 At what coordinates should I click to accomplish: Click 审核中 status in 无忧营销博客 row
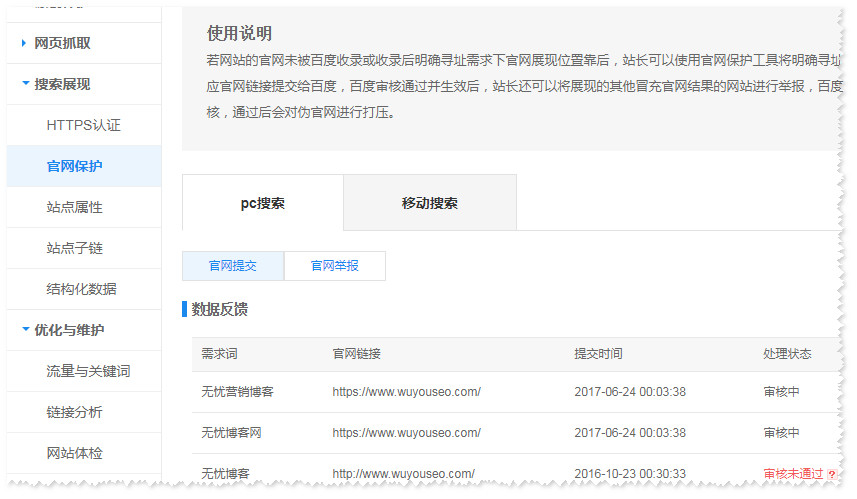pyautogui.click(x=781, y=392)
